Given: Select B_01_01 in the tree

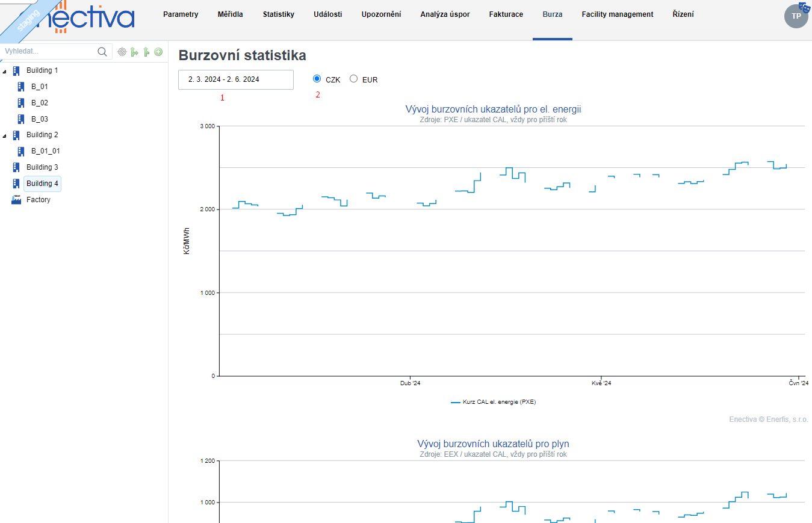Looking at the screenshot, I should coord(45,151).
